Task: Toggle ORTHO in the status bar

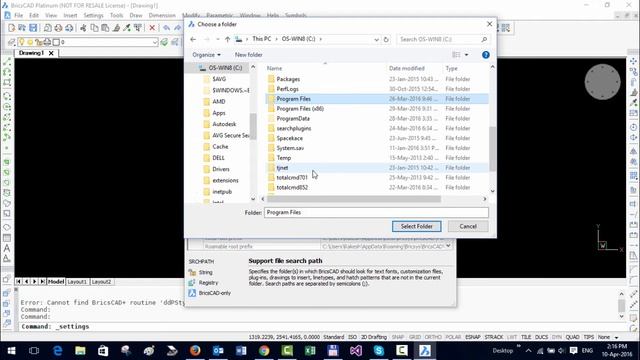Action: pyautogui.click(x=433, y=337)
